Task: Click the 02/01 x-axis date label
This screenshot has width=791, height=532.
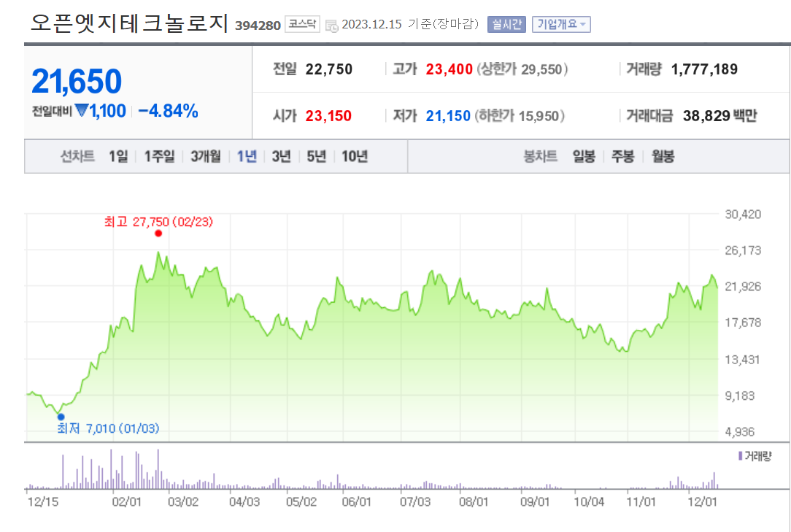Action: [127, 502]
